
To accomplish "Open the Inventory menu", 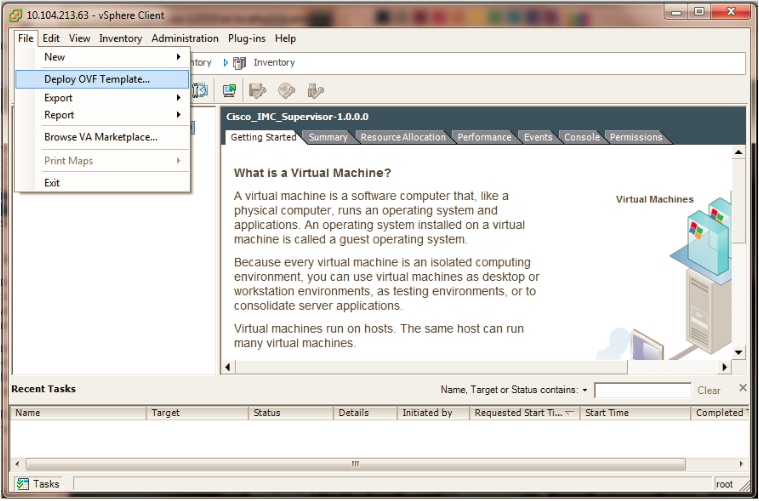I will [121, 38].
